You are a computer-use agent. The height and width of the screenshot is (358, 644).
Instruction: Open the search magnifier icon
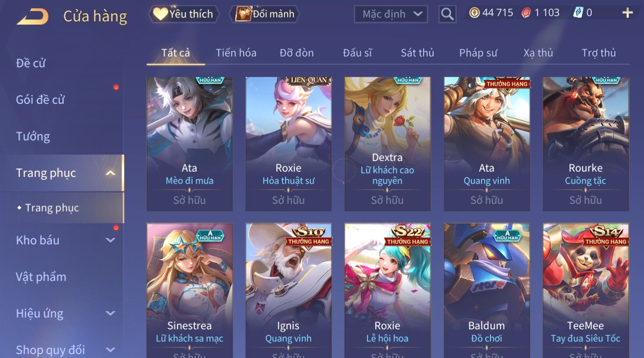[x=447, y=14]
